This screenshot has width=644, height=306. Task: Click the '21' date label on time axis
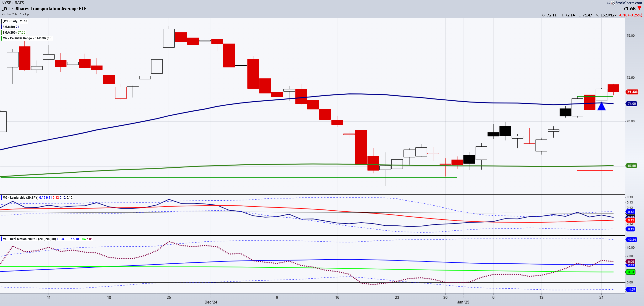tap(601, 298)
